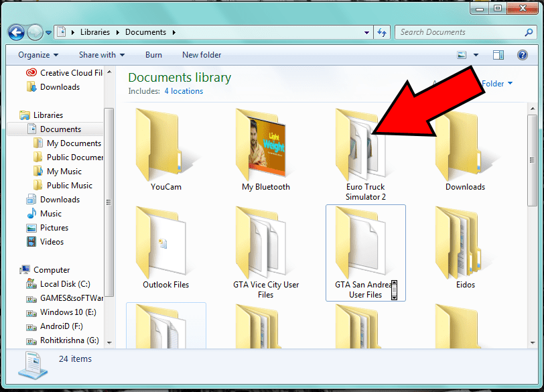Click the navigation pane scrollbar thumb
This screenshot has height=392, width=544.
[x=109, y=202]
